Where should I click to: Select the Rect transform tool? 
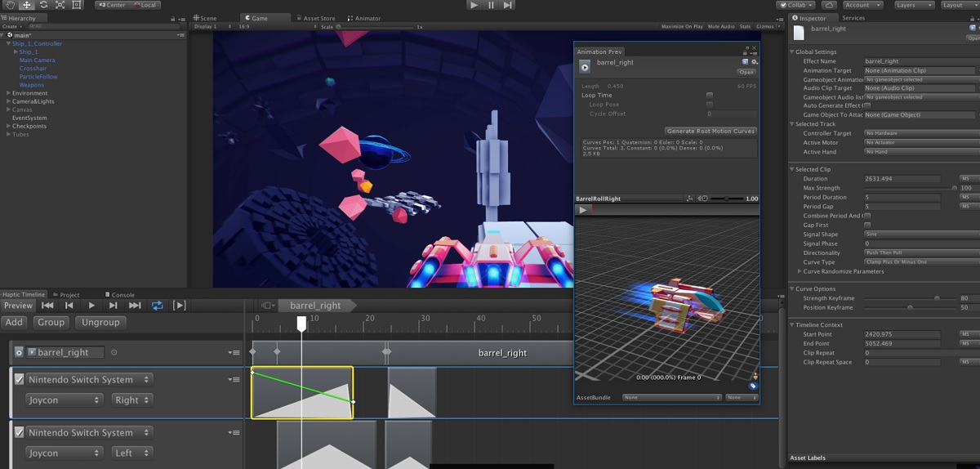tap(76, 5)
